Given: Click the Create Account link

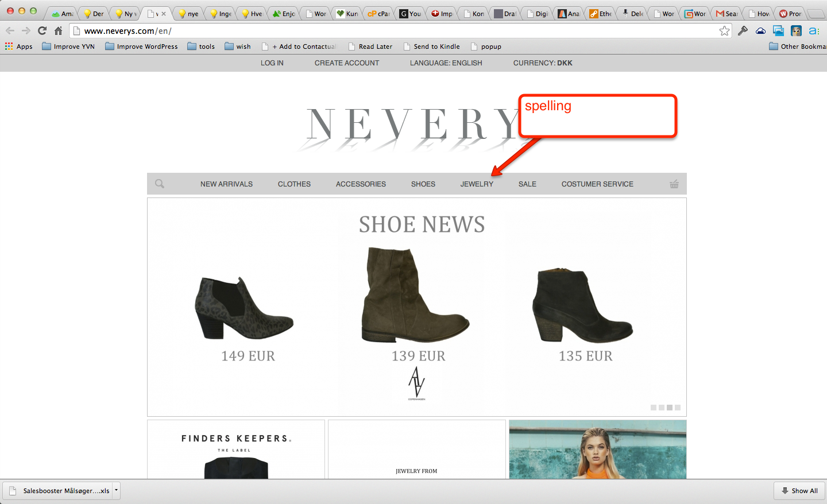Looking at the screenshot, I should click(346, 63).
